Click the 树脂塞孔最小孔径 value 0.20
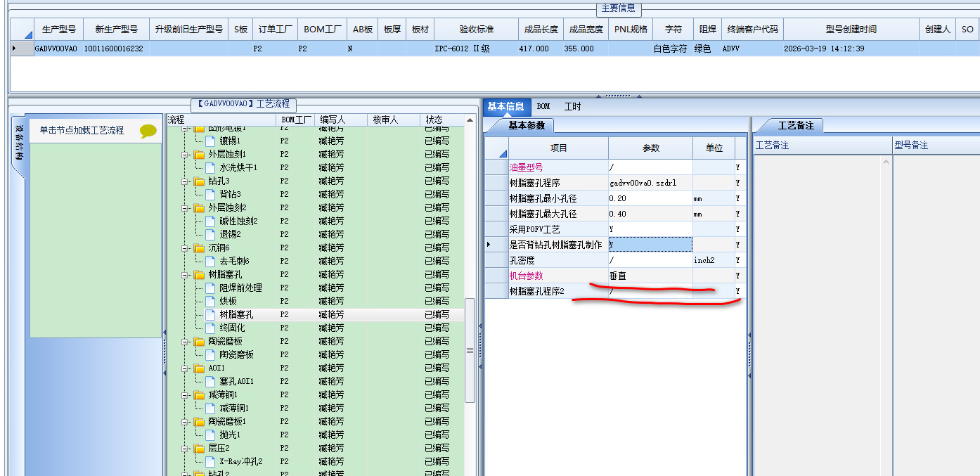The height and width of the screenshot is (476, 980). 650,198
